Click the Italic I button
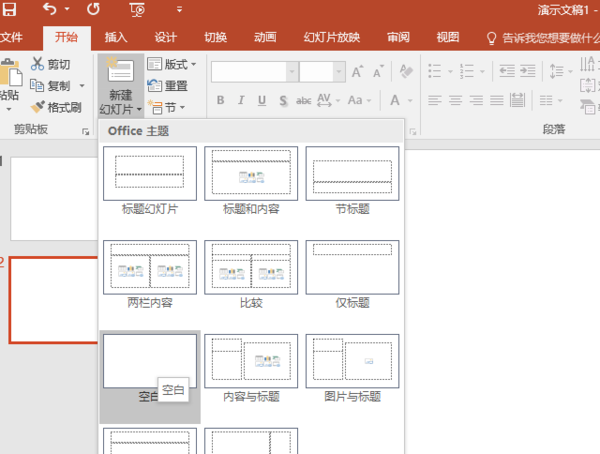Image resolution: width=600 pixels, height=454 pixels. (241, 100)
